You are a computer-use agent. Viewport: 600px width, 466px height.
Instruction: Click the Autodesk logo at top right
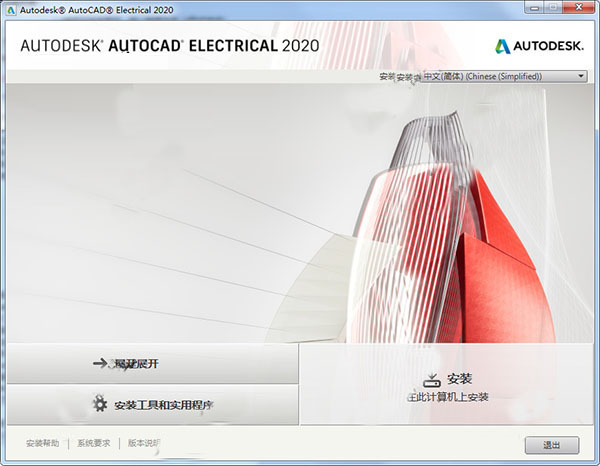coord(540,45)
